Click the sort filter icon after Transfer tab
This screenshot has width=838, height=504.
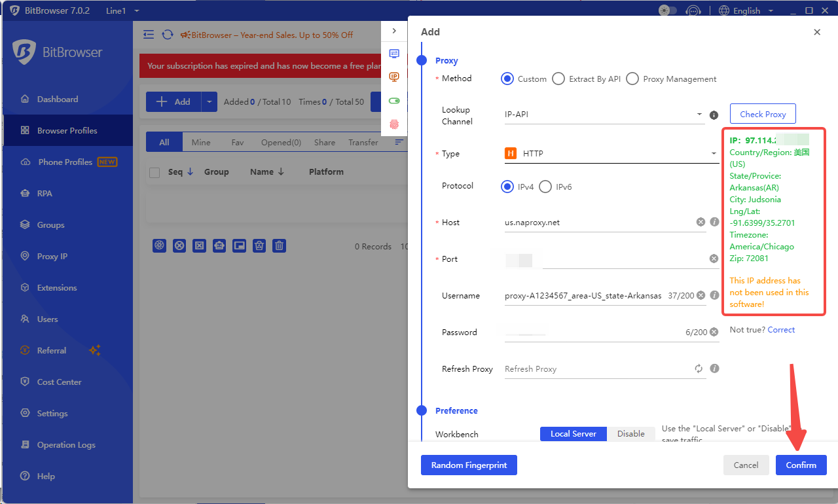click(x=399, y=142)
